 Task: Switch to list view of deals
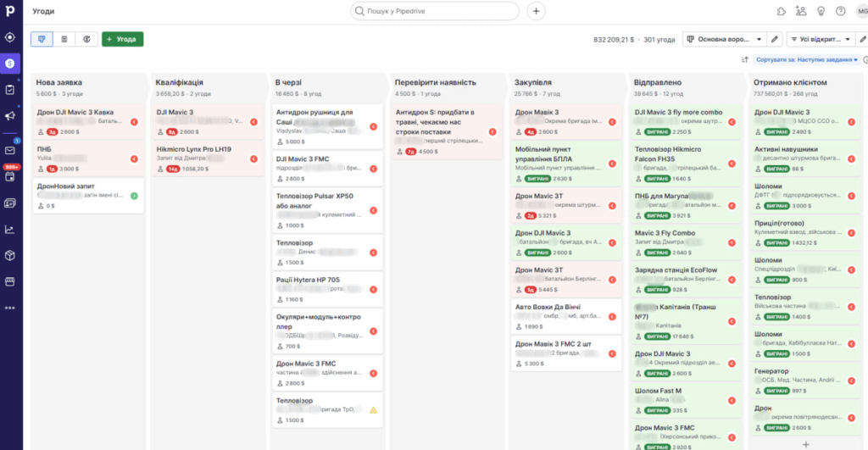[64, 39]
